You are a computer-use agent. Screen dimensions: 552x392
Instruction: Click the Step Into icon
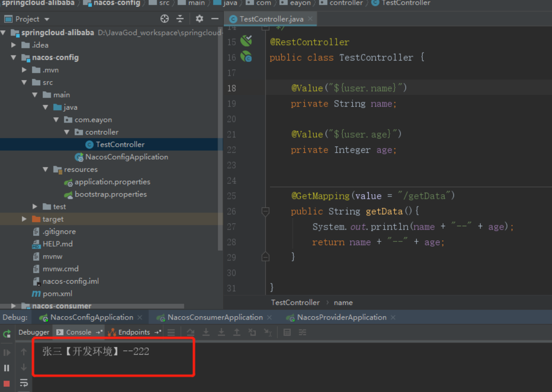[x=206, y=332]
